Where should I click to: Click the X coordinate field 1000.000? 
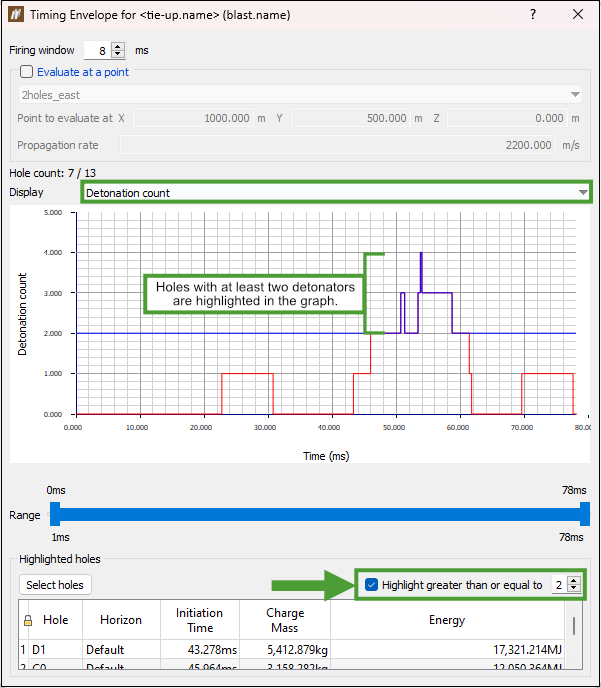pyautogui.click(x=193, y=118)
